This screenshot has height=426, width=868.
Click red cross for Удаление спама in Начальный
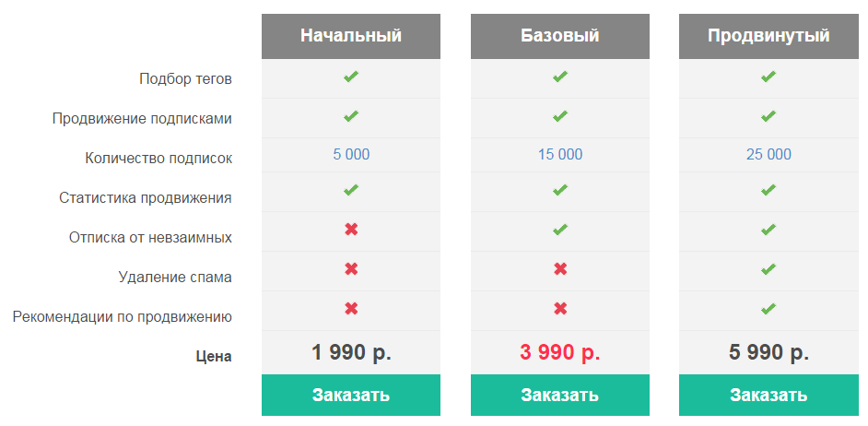tap(351, 269)
